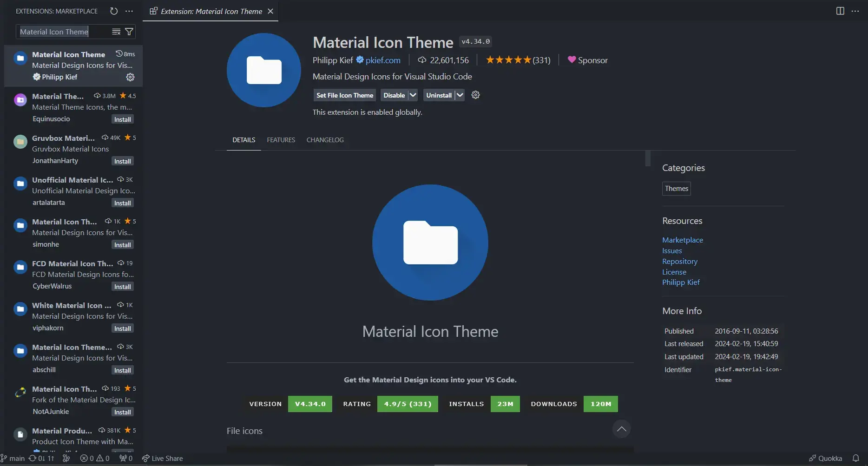This screenshot has width=868, height=466.
Task: Open the Material Icon Theme list entry
Action: 73,66
